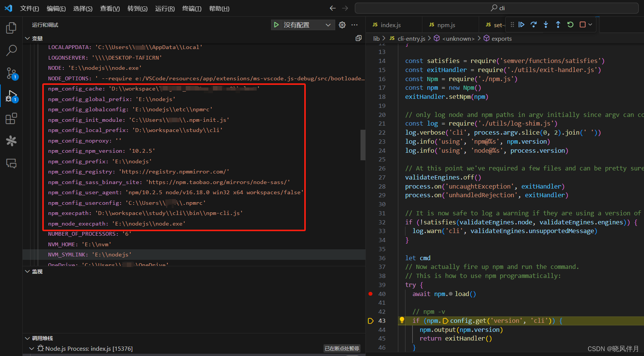Go forward with the right arrow

click(345, 8)
